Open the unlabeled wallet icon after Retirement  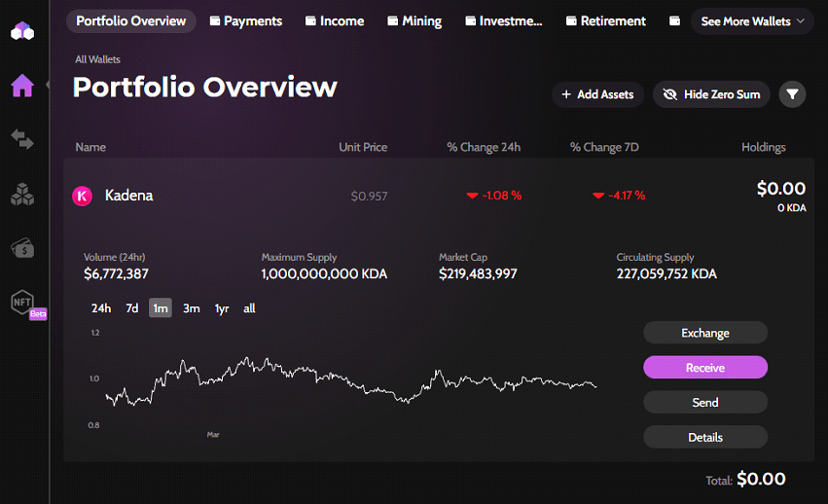pos(674,21)
